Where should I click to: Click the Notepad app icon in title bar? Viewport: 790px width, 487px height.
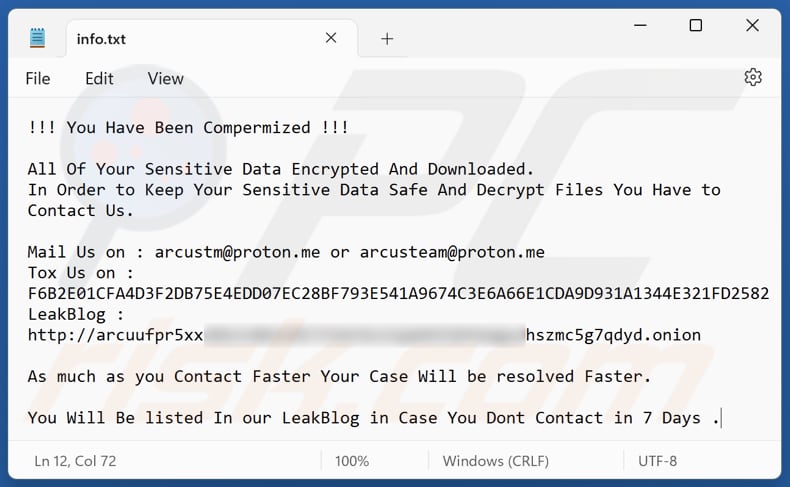[37, 38]
